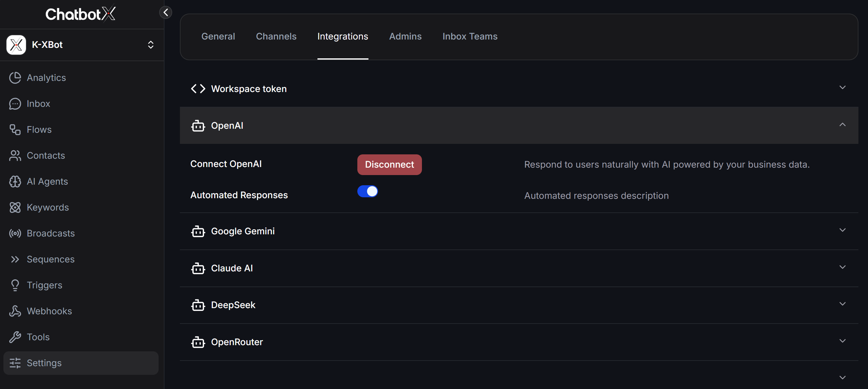Click the K-XBot workspace avatar
The image size is (868, 389).
click(16, 45)
